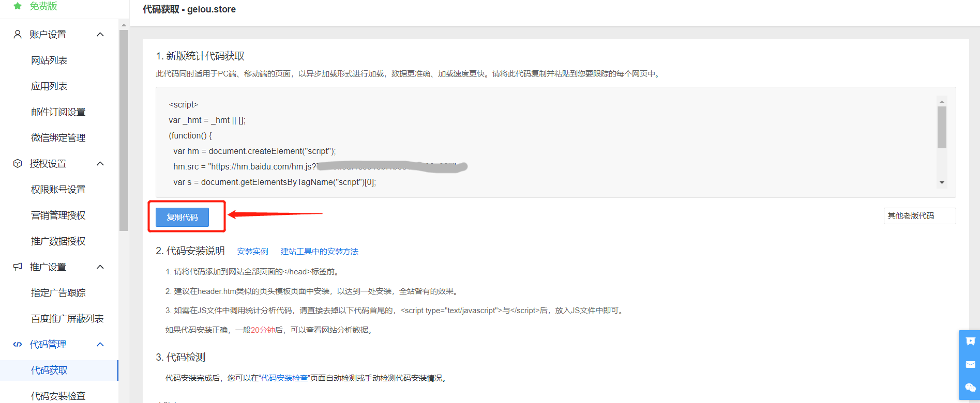Click the heading 1. 新版统计代码获取

point(200,56)
